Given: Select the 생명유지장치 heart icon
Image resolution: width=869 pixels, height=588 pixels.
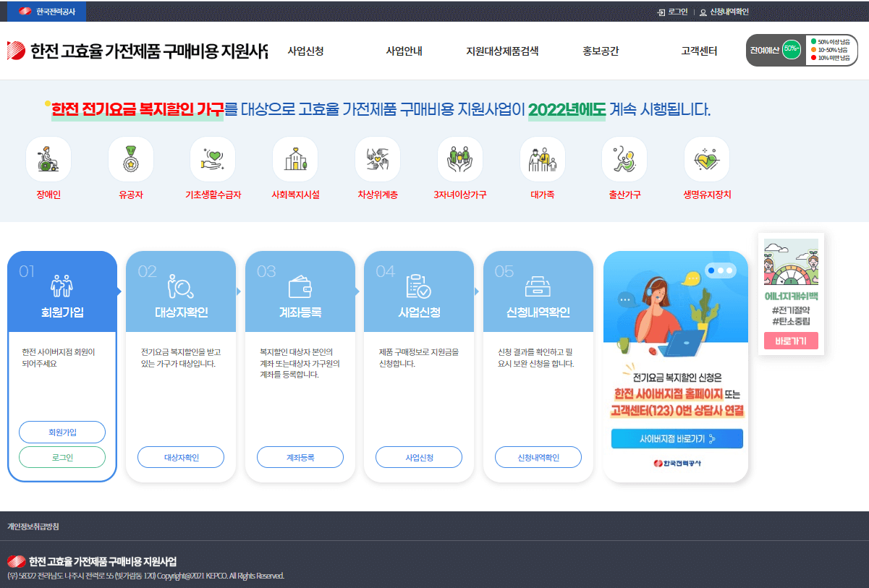Looking at the screenshot, I should [x=707, y=158].
